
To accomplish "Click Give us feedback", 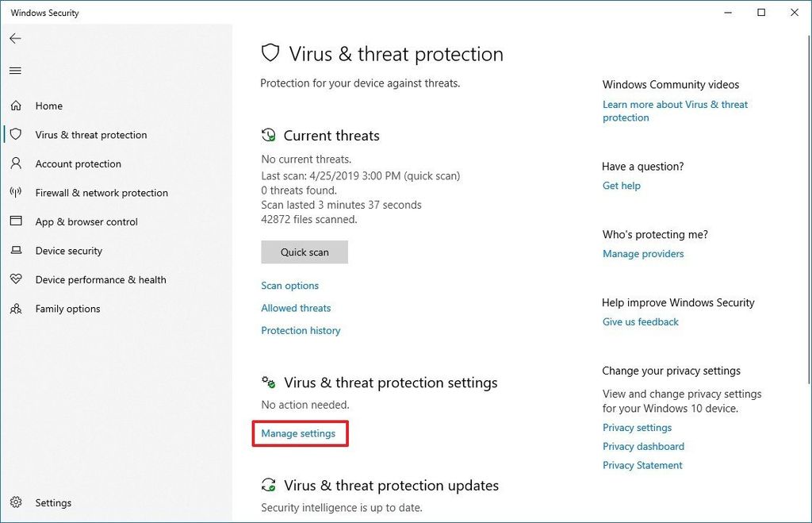I will point(640,321).
